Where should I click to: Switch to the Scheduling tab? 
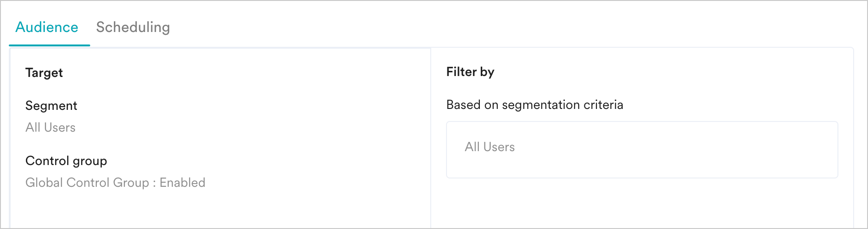133,27
